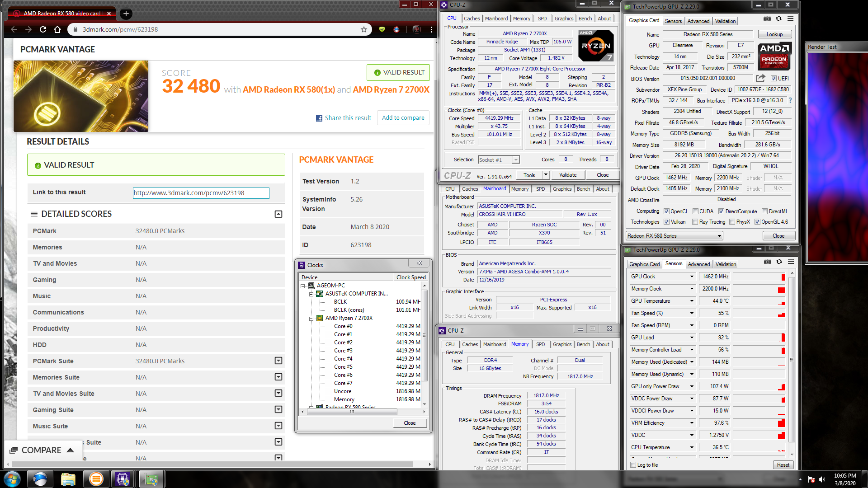Show hidden system tray icons
Viewport: 868px width, 488px height.
(800, 479)
